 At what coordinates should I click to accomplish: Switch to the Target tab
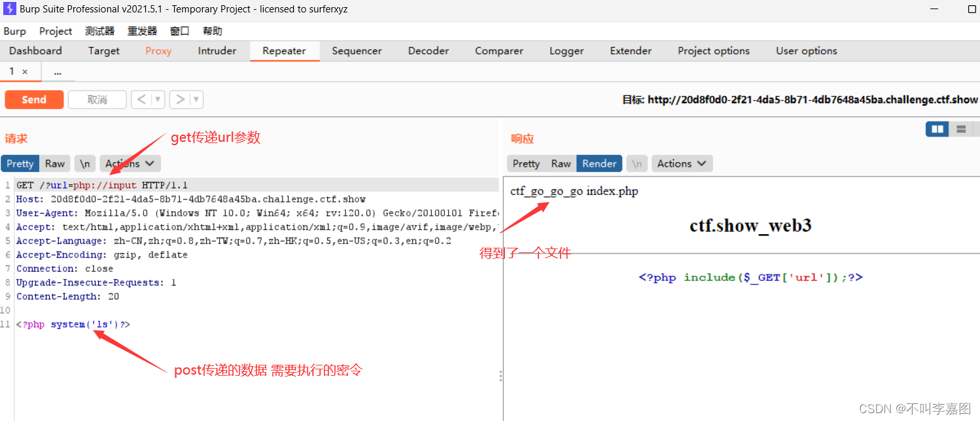tap(104, 51)
